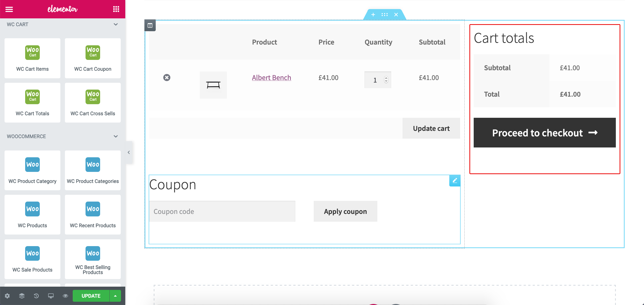Click the WC Product Category widget icon
This screenshot has height=305, width=644.
tap(32, 164)
